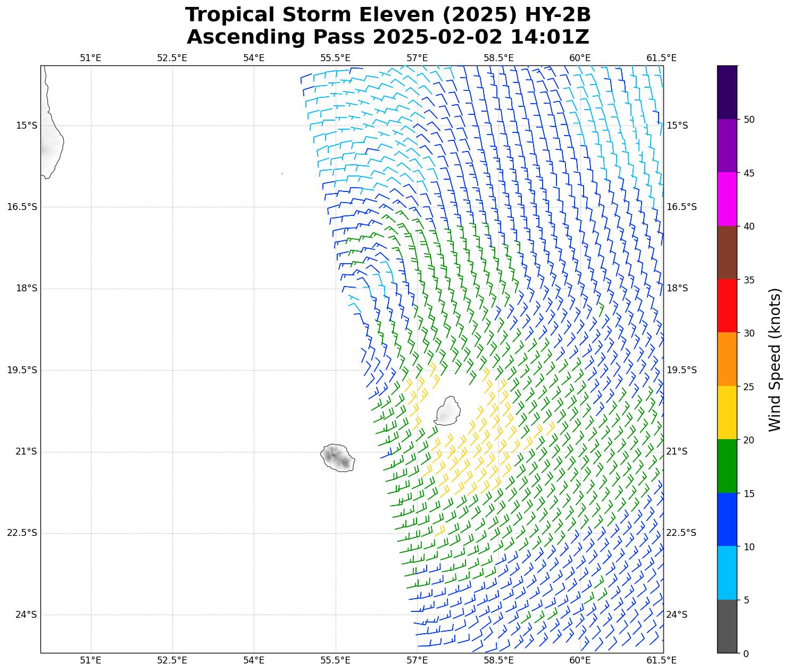Click the colorbar tick label 50

pyautogui.click(x=749, y=120)
